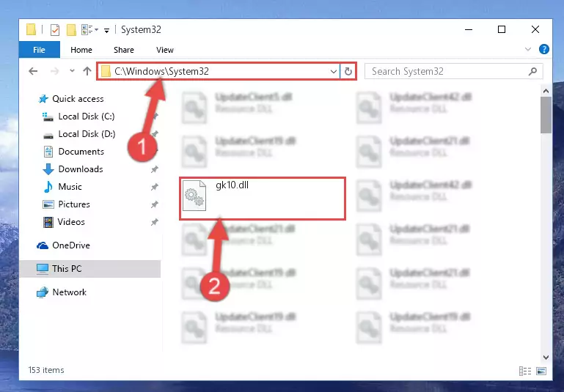Go up one folder level arrow
Viewport: 564px width, 392px height.
point(87,71)
